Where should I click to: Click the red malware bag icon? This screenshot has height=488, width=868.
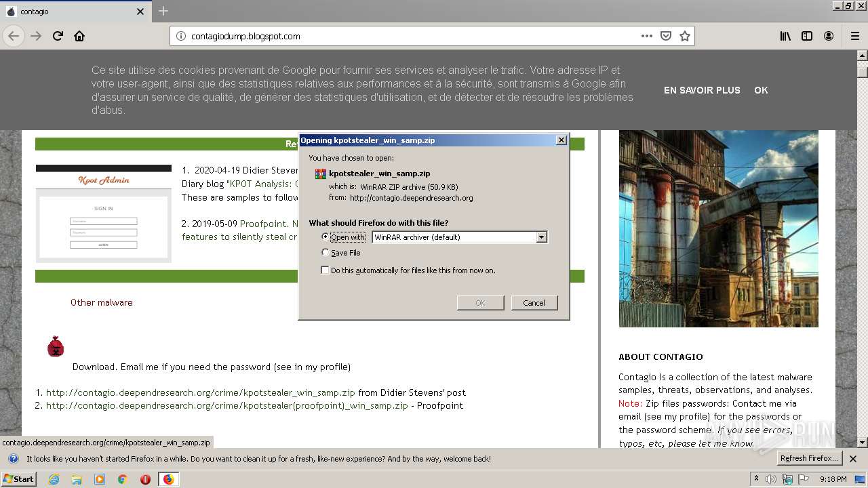[56, 346]
